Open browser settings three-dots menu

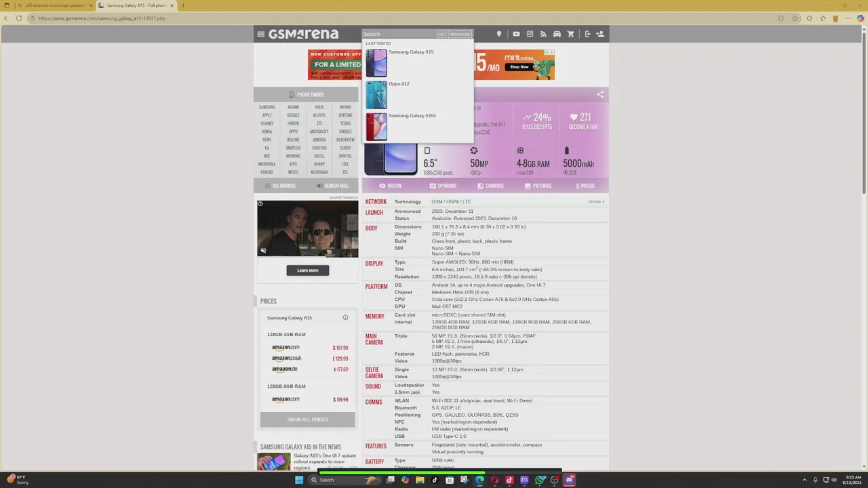pyautogui.click(x=848, y=18)
